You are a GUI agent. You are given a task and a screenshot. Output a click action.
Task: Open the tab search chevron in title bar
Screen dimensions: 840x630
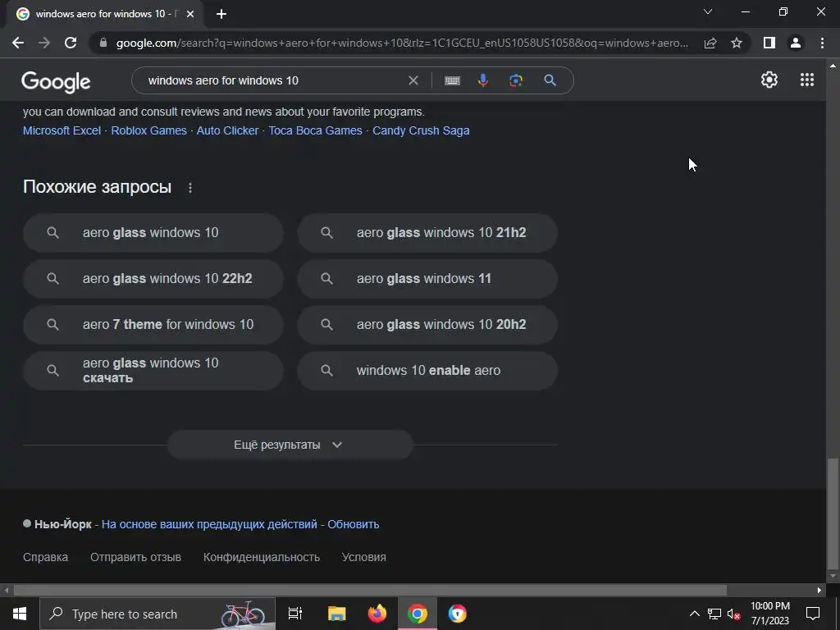[708, 11]
